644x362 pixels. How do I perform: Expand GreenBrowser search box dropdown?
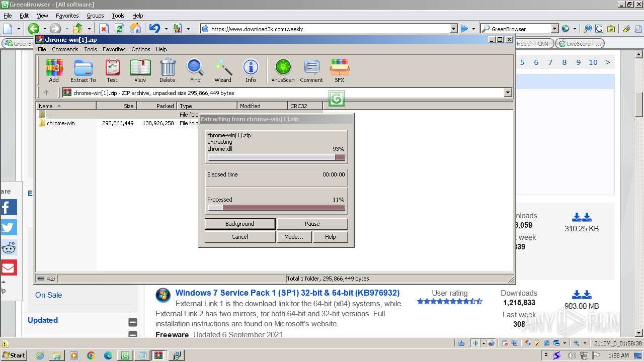(x=554, y=29)
